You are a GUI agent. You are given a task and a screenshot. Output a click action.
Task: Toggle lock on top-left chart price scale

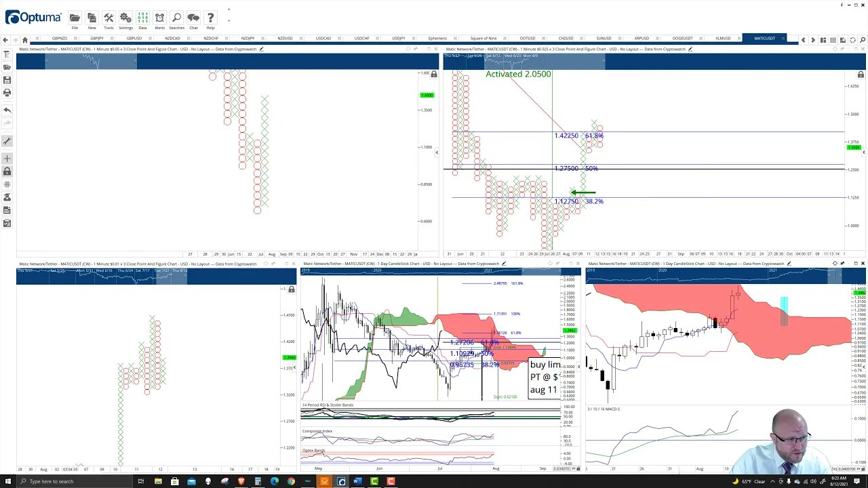coord(434,74)
